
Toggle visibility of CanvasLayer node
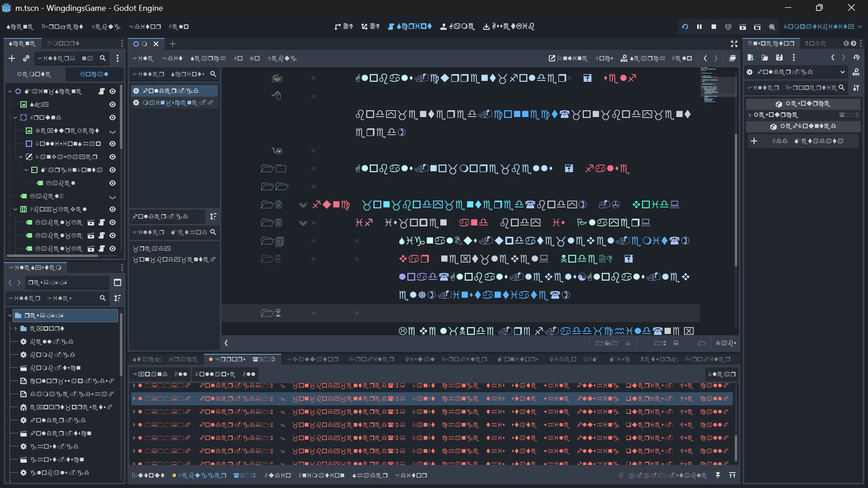tap(113, 157)
